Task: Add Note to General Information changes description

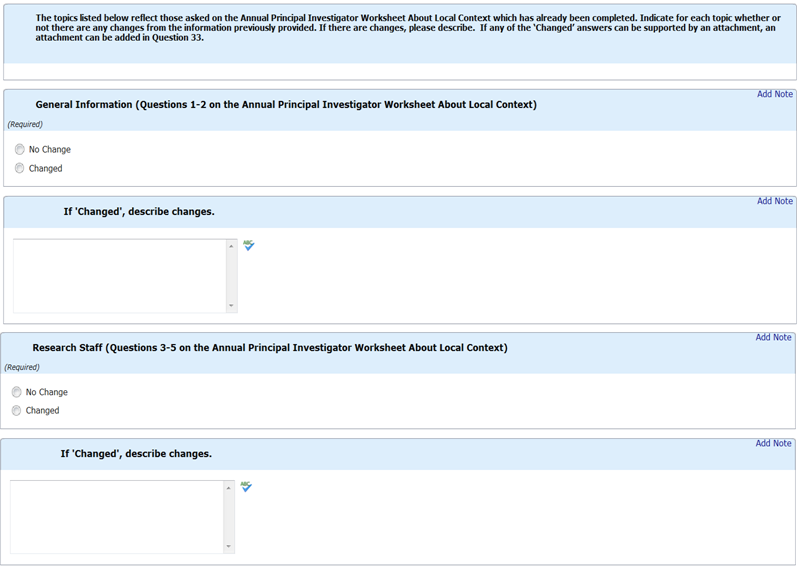Action: tap(774, 201)
